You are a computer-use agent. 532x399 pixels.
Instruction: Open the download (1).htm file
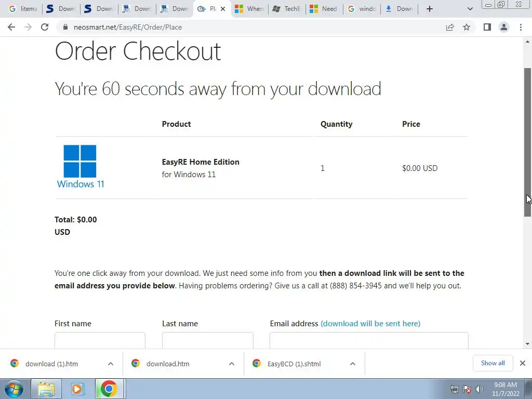(51, 364)
